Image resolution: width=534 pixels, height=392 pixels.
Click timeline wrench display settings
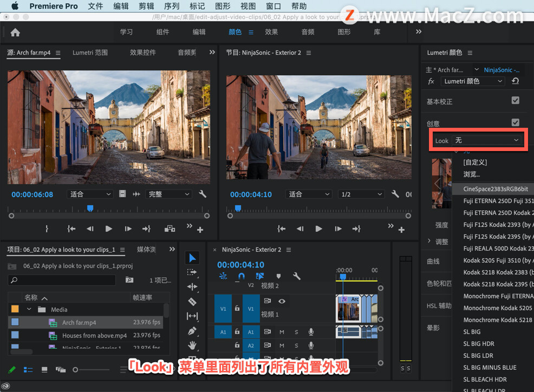pyautogui.click(x=297, y=276)
